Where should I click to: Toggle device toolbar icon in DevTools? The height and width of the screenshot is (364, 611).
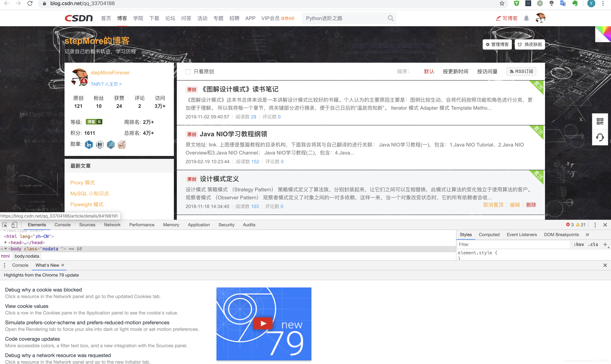click(14, 225)
